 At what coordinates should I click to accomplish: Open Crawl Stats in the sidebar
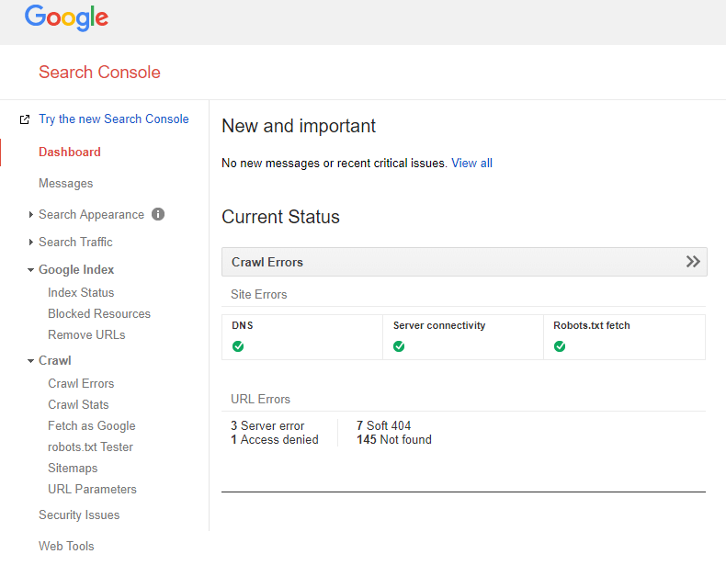pyautogui.click(x=78, y=404)
